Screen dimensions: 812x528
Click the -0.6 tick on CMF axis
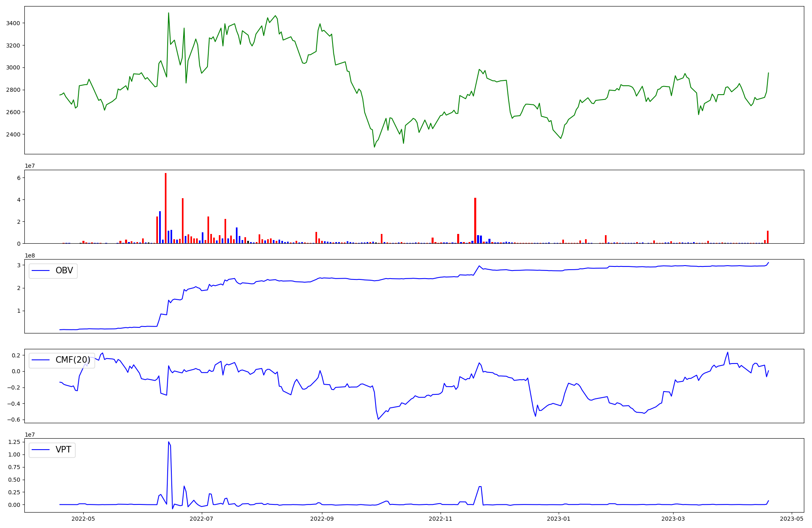(x=13, y=420)
